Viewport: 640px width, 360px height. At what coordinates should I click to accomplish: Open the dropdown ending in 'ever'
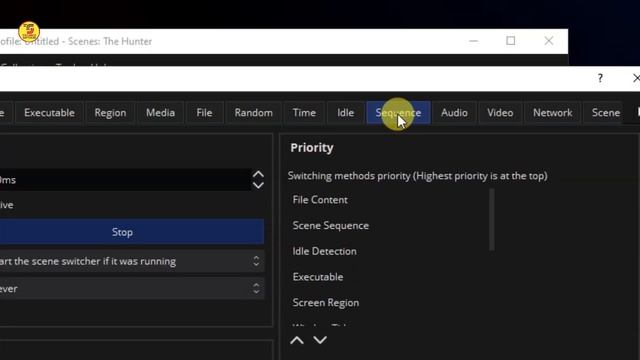(131, 289)
